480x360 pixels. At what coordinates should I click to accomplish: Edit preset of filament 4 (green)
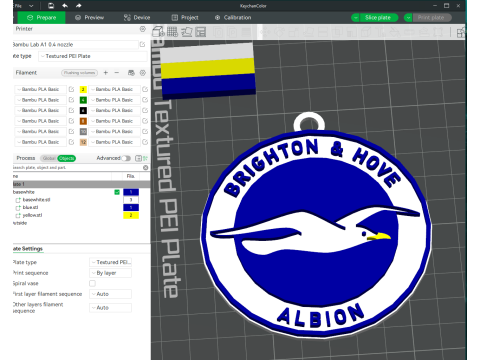[x=145, y=100]
